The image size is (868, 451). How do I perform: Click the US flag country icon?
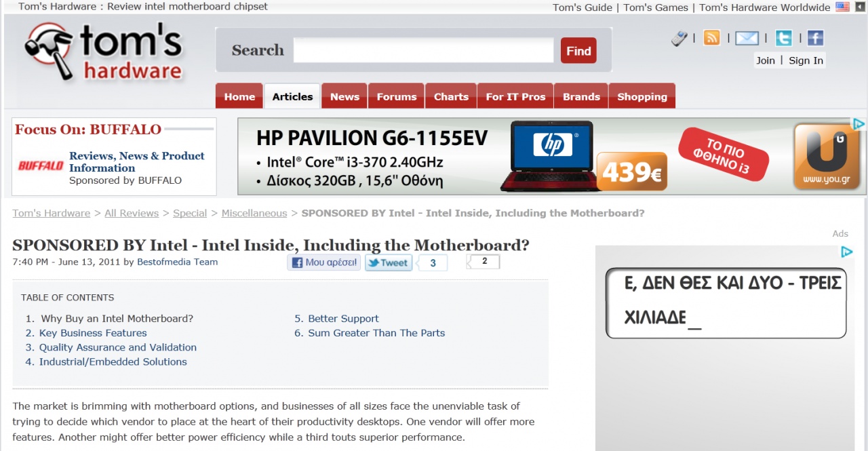842,7
